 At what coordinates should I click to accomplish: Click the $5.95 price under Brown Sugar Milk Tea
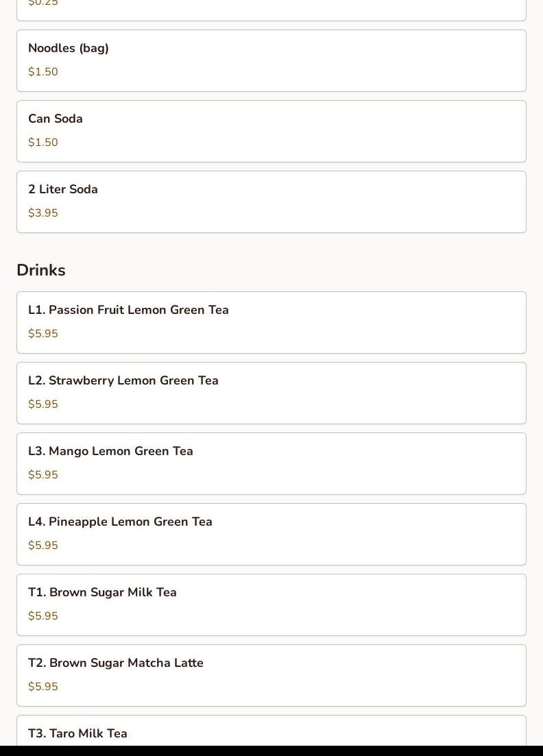tap(43, 616)
